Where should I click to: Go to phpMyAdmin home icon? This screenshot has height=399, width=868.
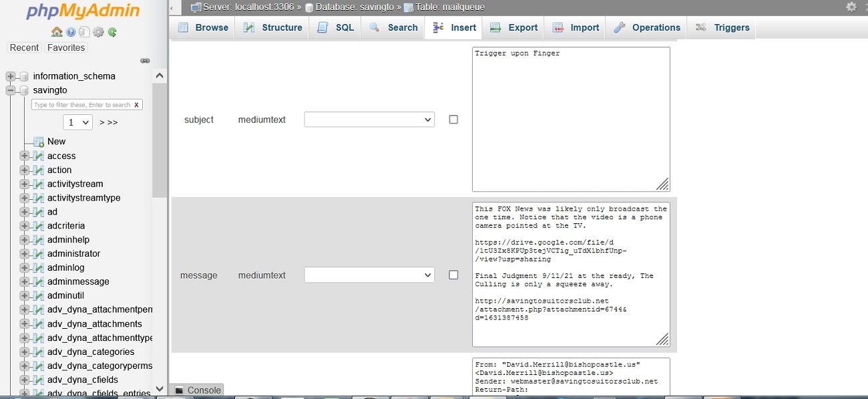[57, 32]
